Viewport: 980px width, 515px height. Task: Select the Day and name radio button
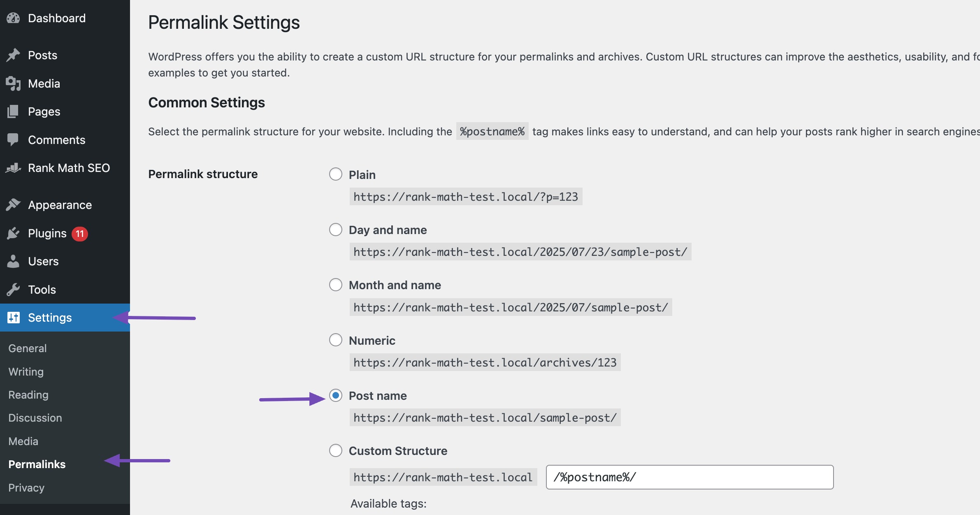pyautogui.click(x=336, y=230)
